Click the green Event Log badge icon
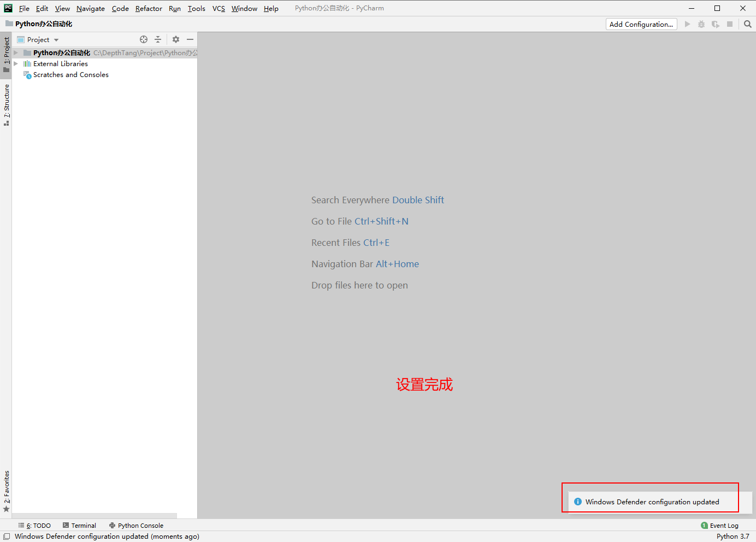 [x=704, y=526]
